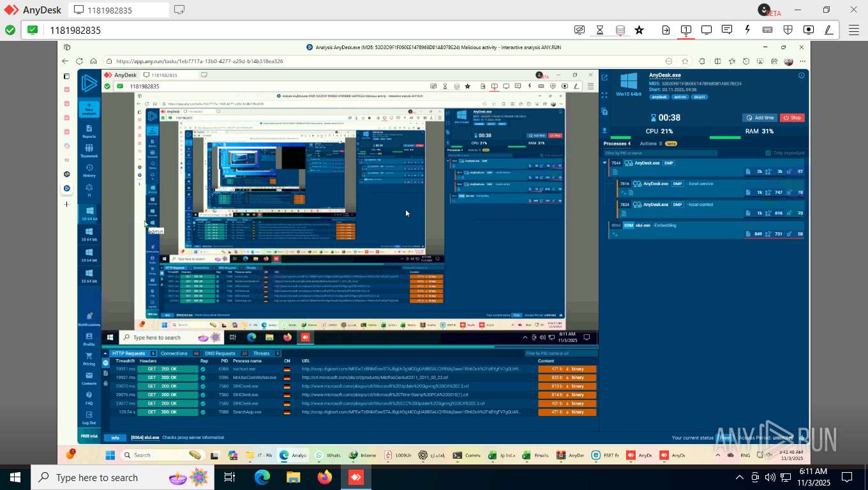Open the AnyDesk chat icon in toolbar
This screenshot has height=490, width=868.
(x=727, y=30)
